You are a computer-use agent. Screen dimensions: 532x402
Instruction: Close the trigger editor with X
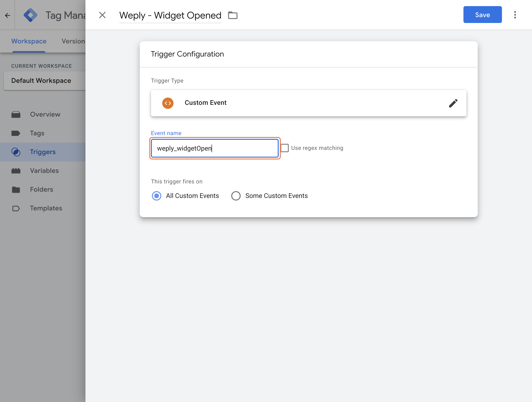pos(102,15)
